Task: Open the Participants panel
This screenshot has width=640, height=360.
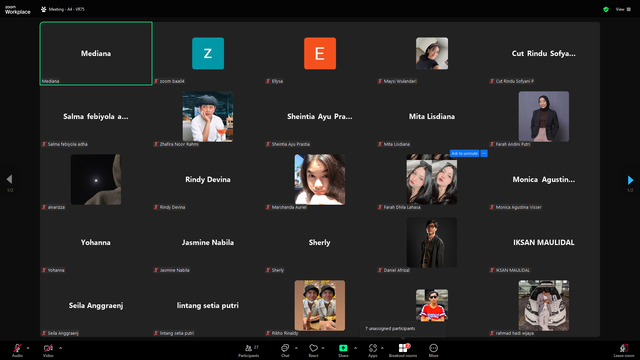Action: pos(249,350)
